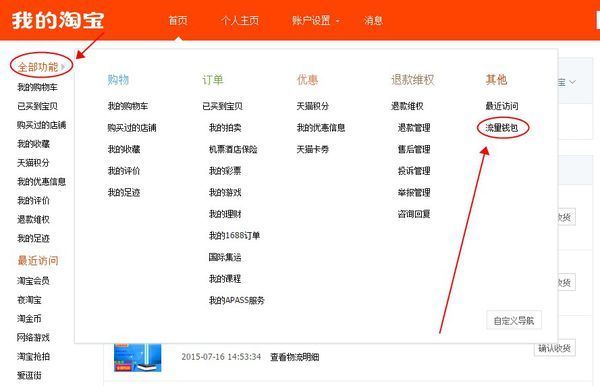The height and width of the screenshot is (386, 600).
Task: Select 最近访问 in the 其他 column
Action: pyautogui.click(x=502, y=106)
